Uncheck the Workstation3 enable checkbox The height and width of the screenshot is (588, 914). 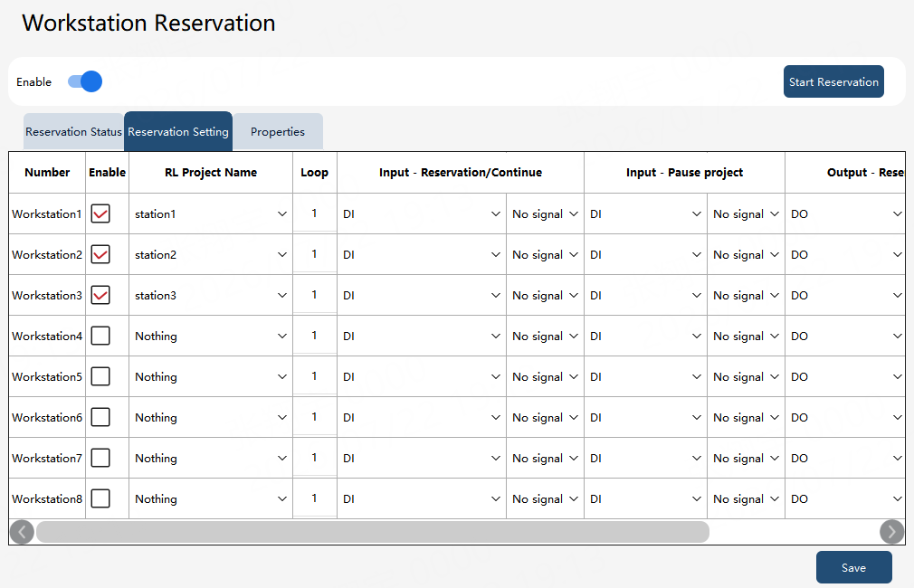100,295
